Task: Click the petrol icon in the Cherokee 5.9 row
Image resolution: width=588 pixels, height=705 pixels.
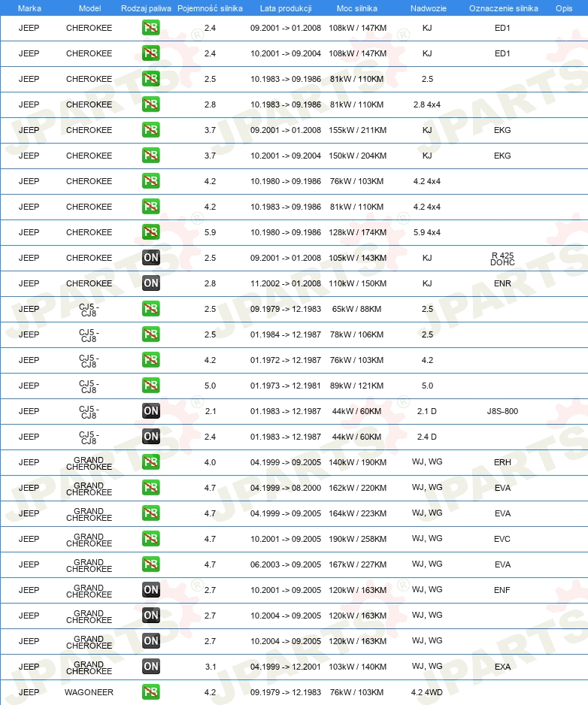Action: click(x=150, y=232)
